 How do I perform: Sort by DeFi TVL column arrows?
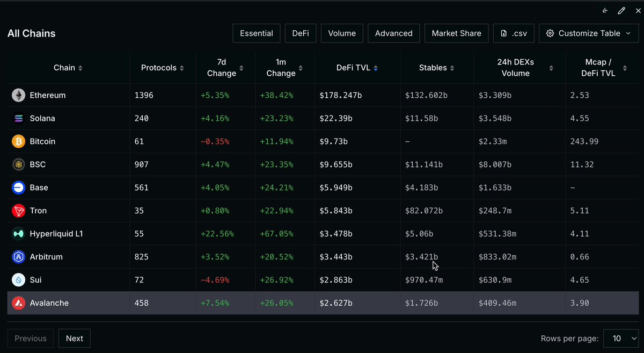tap(376, 68)
